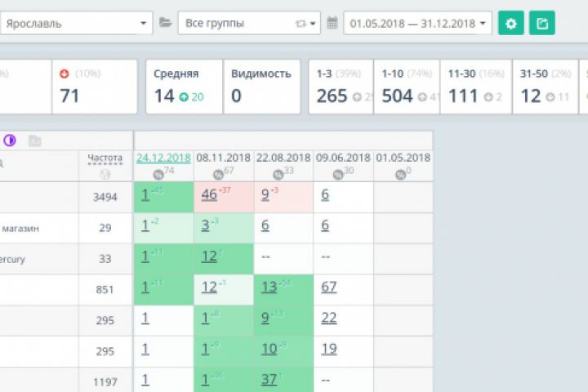Click the percent icon under 01.05.2018
The width and height of the screenshot is (588, 392).
[x=400, y=175]
